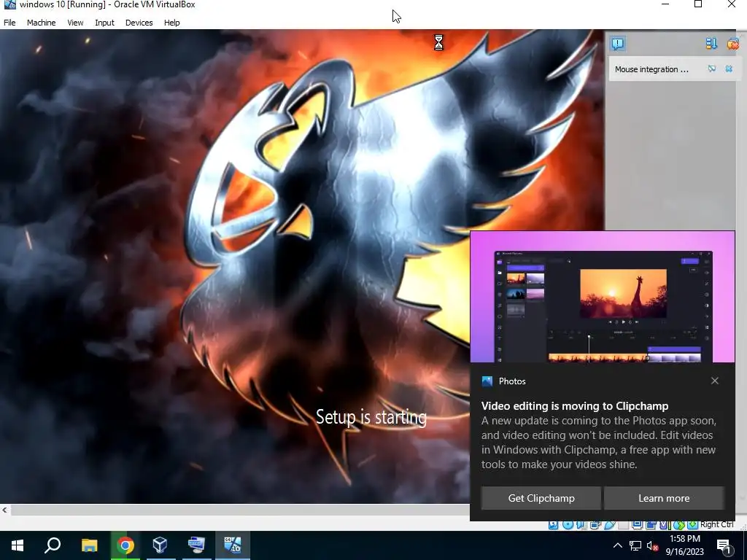Click the Get Clipchamp button

(x=541, y=498)
